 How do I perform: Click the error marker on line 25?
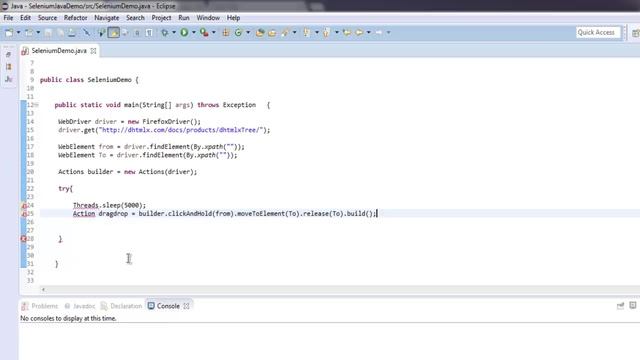24,214
